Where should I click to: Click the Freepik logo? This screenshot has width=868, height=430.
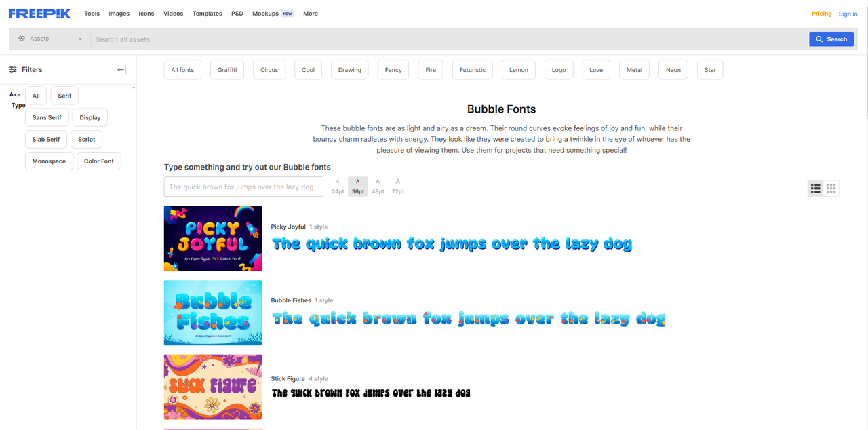click(39, 14)
